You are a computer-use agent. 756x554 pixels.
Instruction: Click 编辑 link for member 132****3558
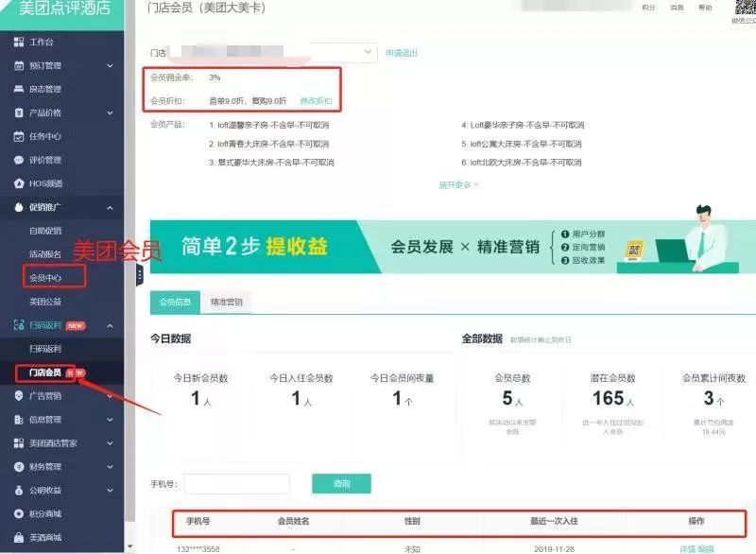[x=705, y=549]
